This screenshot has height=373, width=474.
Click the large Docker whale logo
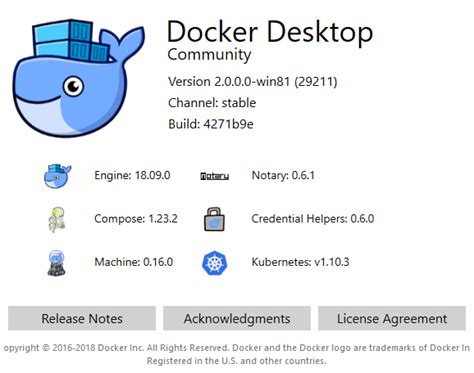click(79, 78)
